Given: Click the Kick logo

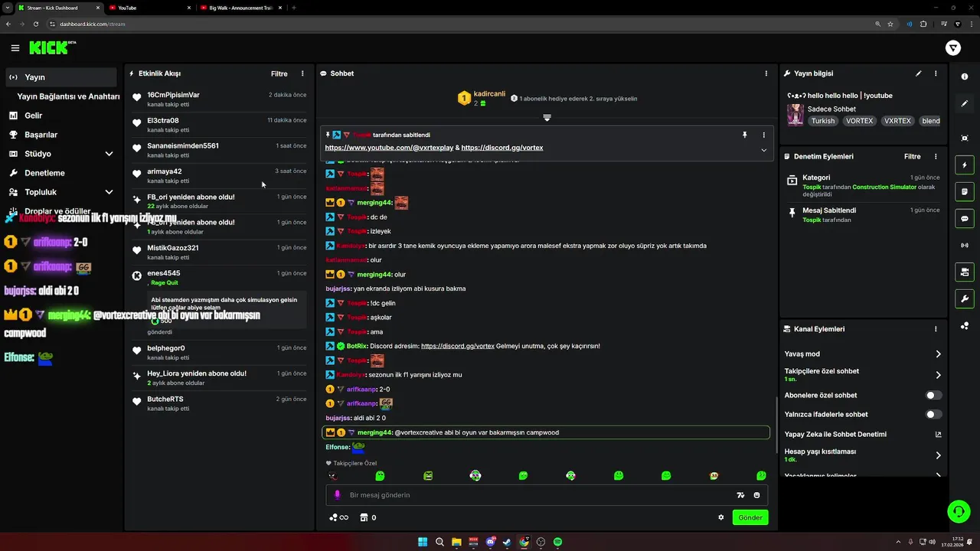Looking at the screenshot, I should click(52, 47).
